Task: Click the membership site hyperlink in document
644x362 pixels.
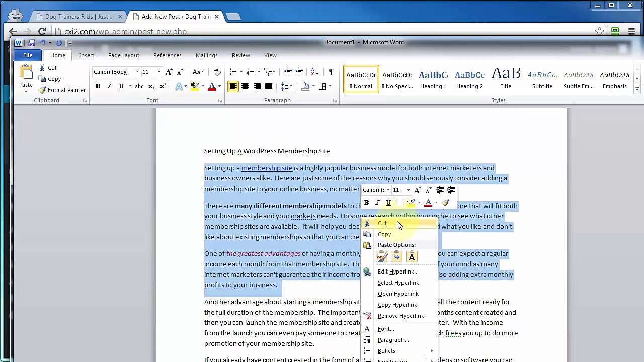Action: [267, 168]
